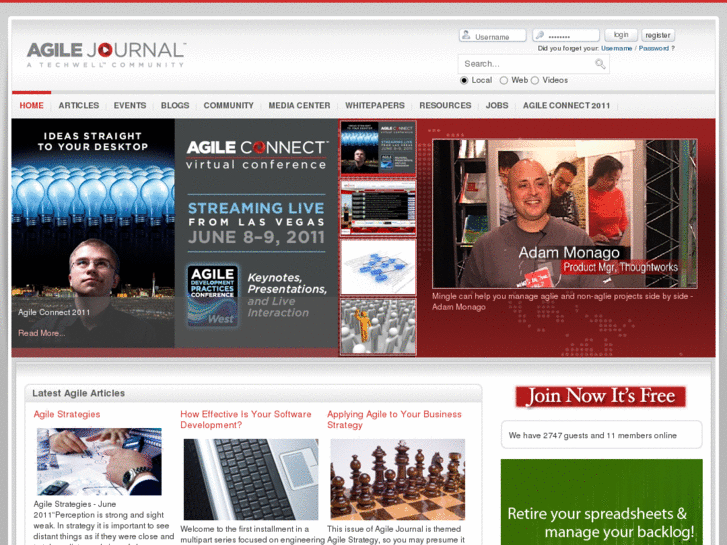The image size is (727, 545).
Task: Play the Adam Monago video
Action: click(x=564, y=214)
